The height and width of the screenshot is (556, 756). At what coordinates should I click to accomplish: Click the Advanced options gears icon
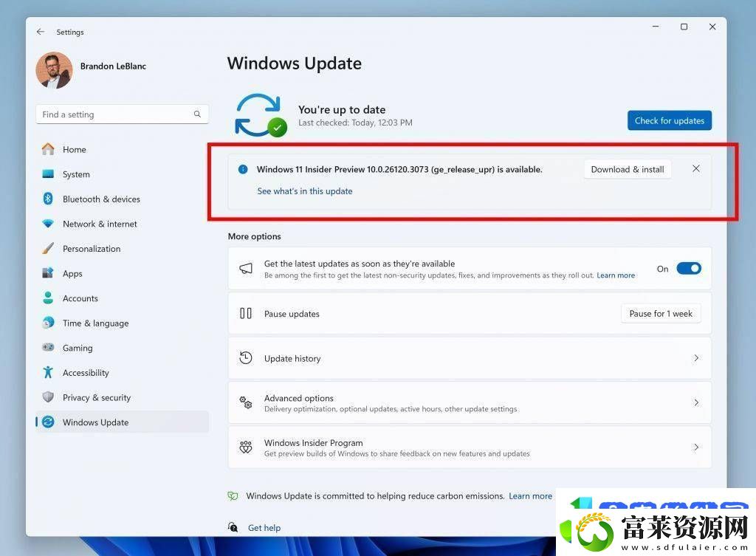[x=246, y=402]
